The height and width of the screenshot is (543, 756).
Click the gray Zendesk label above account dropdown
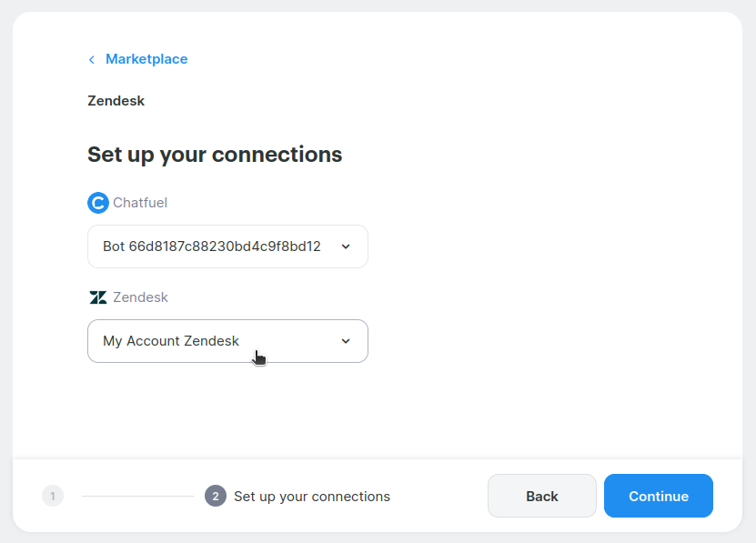pyautogui.click(x=140, y=297)
